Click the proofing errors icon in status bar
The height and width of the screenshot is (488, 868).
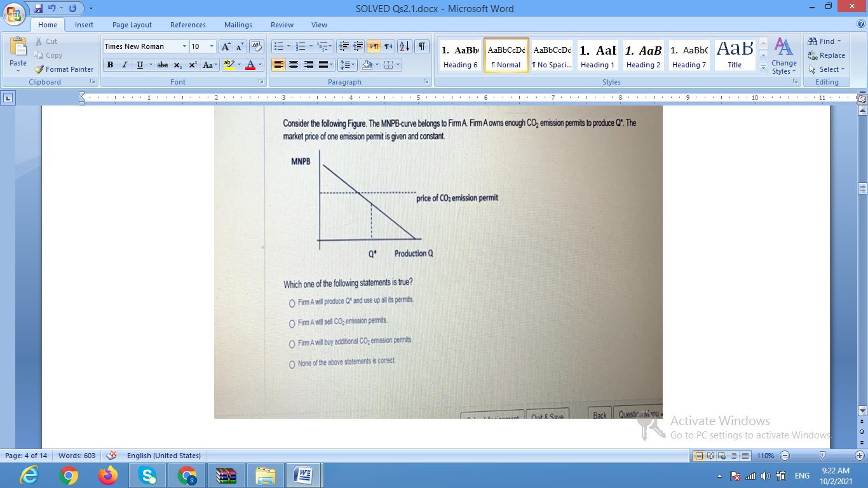pyautogui.click(x=112, y=456)
